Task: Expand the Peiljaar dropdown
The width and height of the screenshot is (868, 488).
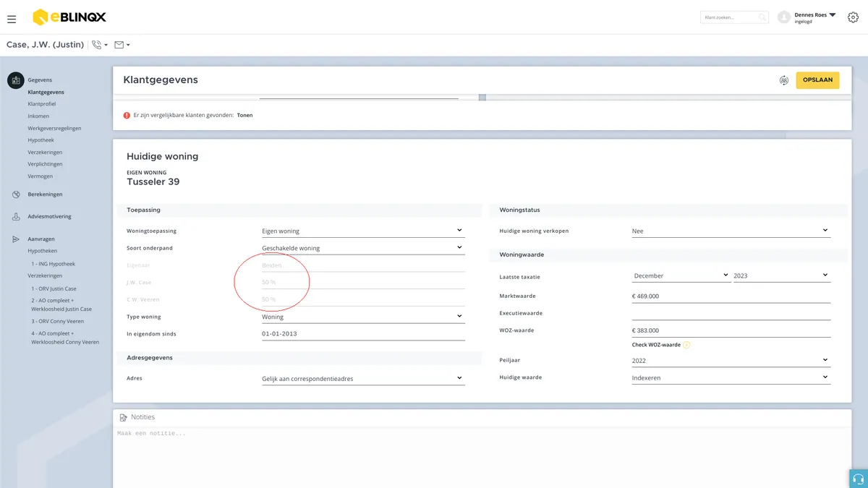Action: tap(731, 360)
